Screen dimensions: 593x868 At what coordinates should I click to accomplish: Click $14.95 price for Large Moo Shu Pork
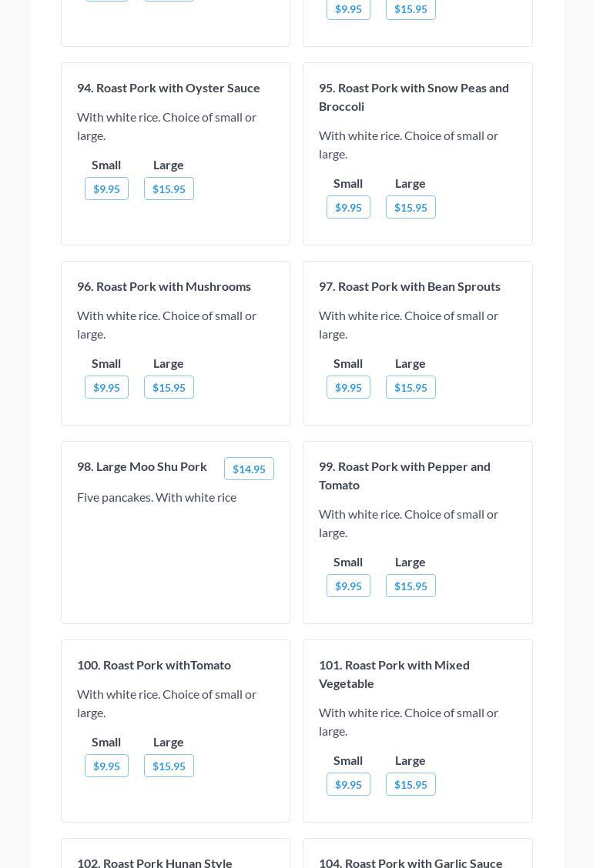point(249,469)
